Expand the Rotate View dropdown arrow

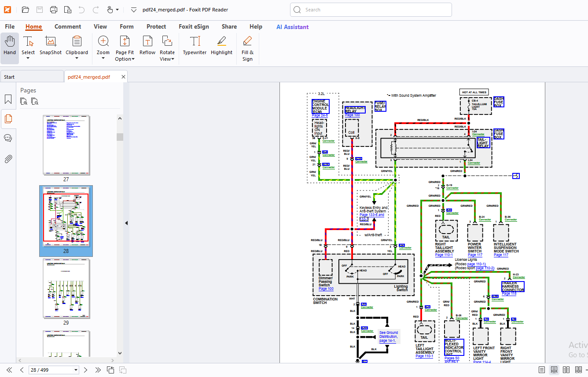pos(173,59)
